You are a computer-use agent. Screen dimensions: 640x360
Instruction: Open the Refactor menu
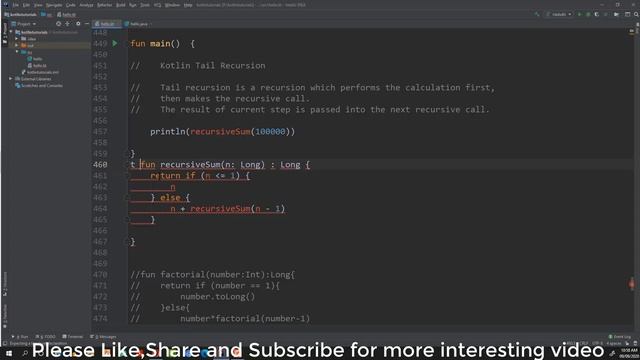click(x=104, y=5)
